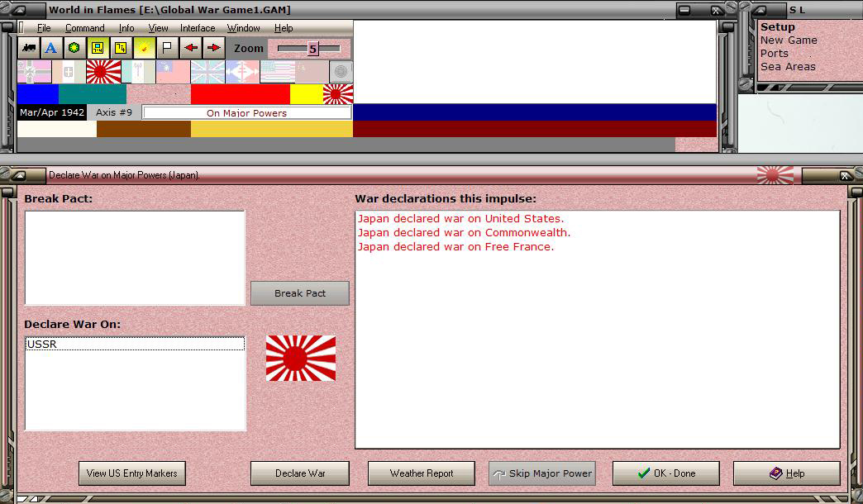Click the Help button with book icon

click(x=787, y=473)
